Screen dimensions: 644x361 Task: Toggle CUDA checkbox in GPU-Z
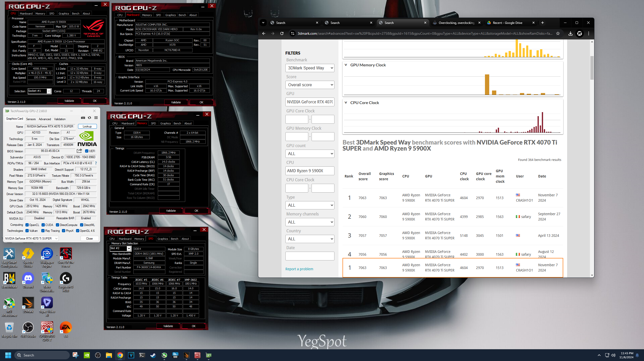(x=43, y=225)
